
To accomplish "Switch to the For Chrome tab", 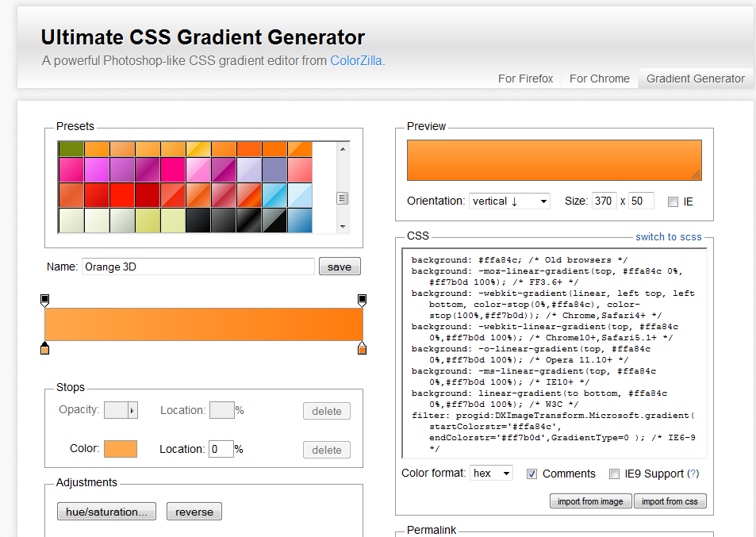I will (599, 79).
